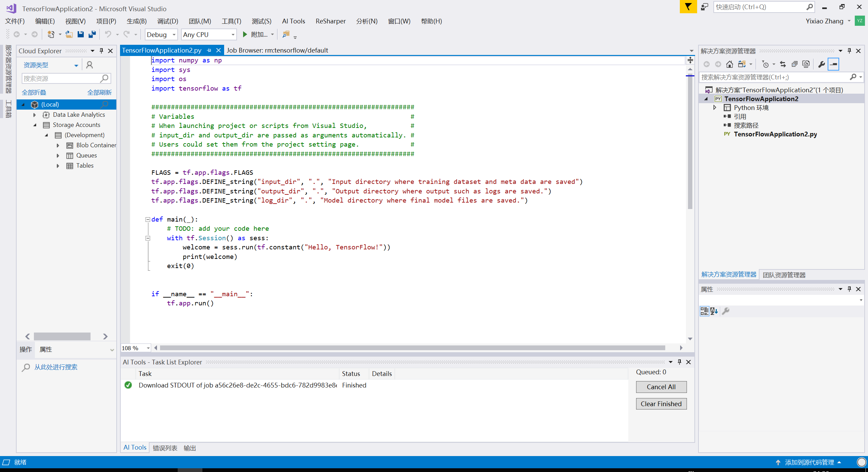Switch to 错误列表 tab at bottom
The image size is (868, 472).
[165, 448]
